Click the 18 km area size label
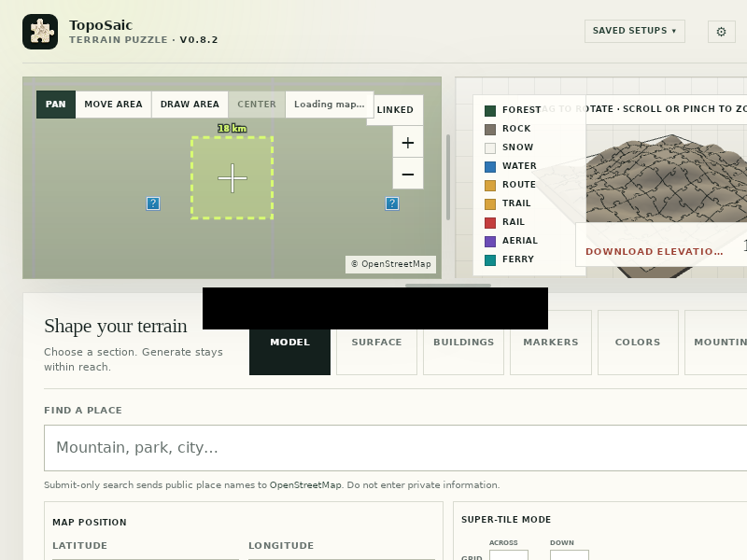 [x=232, y=128]
